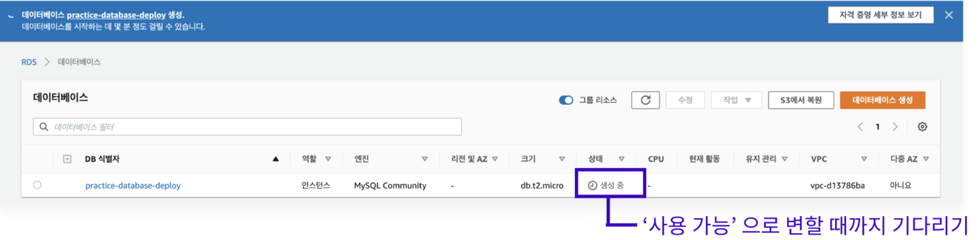Dismiss the blue notification banner
This screenshot has width=980, height=240.
[949, 15]
